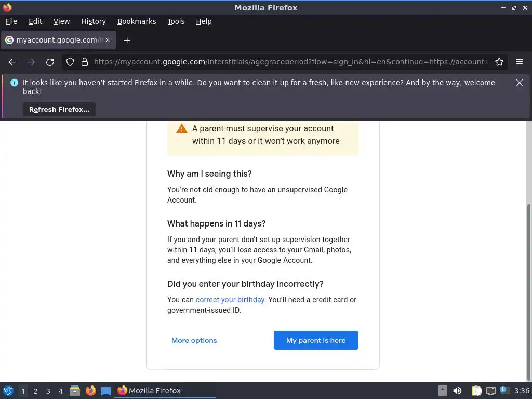
Task: Open the network status tray icon
Action: (x=490, y=391)
